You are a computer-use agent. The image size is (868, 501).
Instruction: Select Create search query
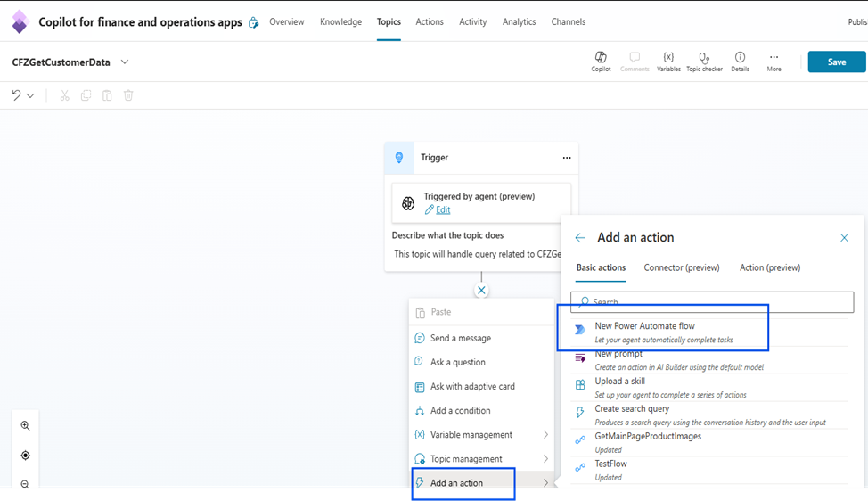(709, 415)
